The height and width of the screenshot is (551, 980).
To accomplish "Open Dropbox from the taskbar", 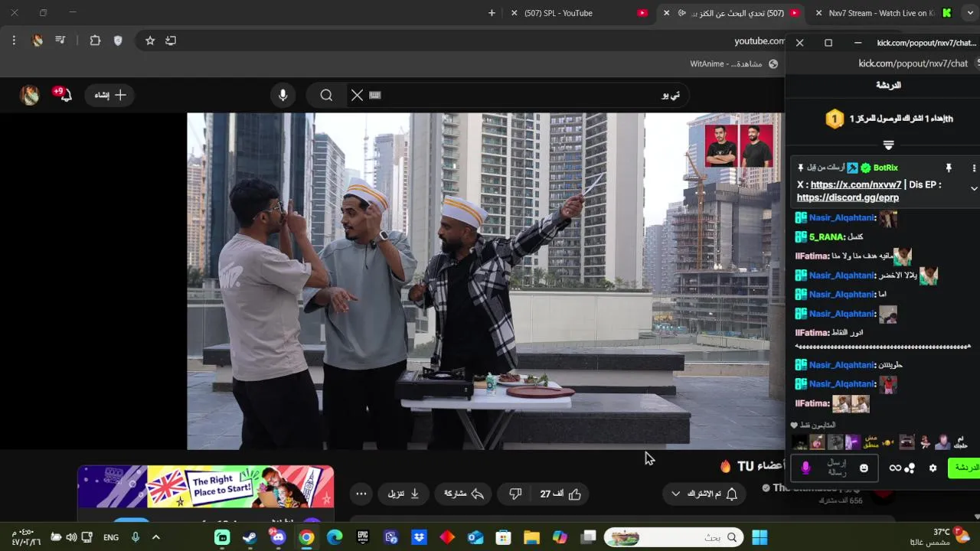I will [420, 537].
